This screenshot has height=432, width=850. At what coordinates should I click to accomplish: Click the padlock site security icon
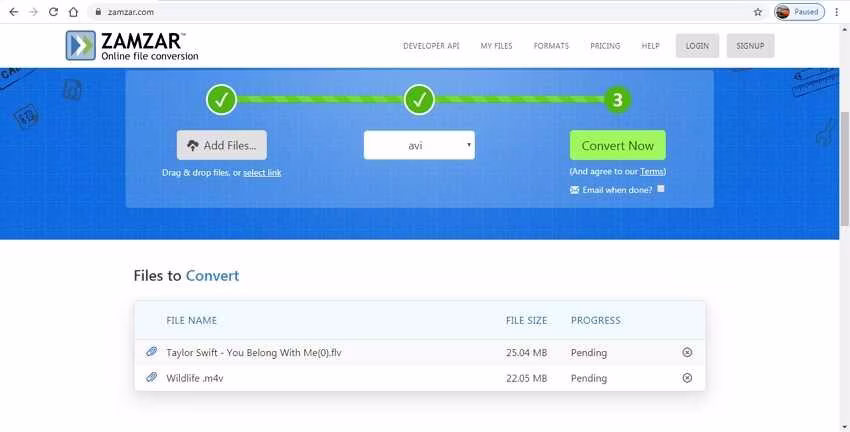98,11
